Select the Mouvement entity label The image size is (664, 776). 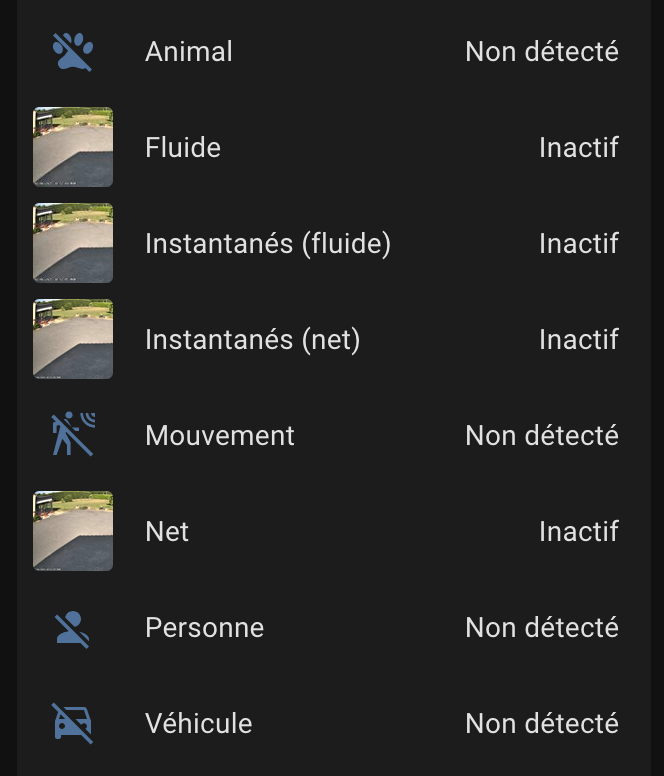coord(220,435)
